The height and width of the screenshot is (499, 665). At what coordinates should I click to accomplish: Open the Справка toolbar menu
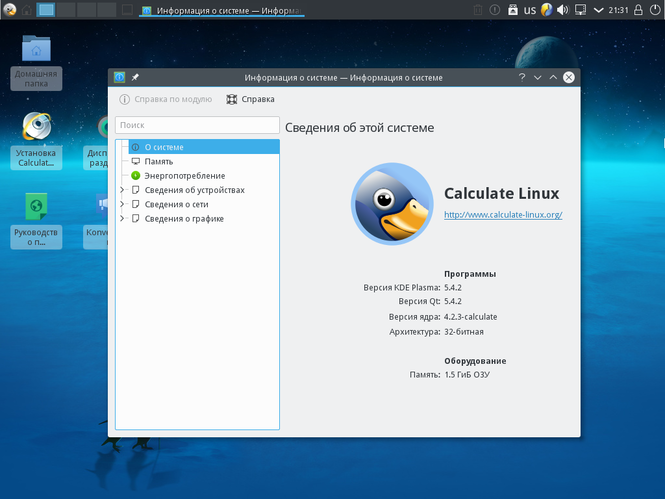pyautogui.click(x=250, y=99)
